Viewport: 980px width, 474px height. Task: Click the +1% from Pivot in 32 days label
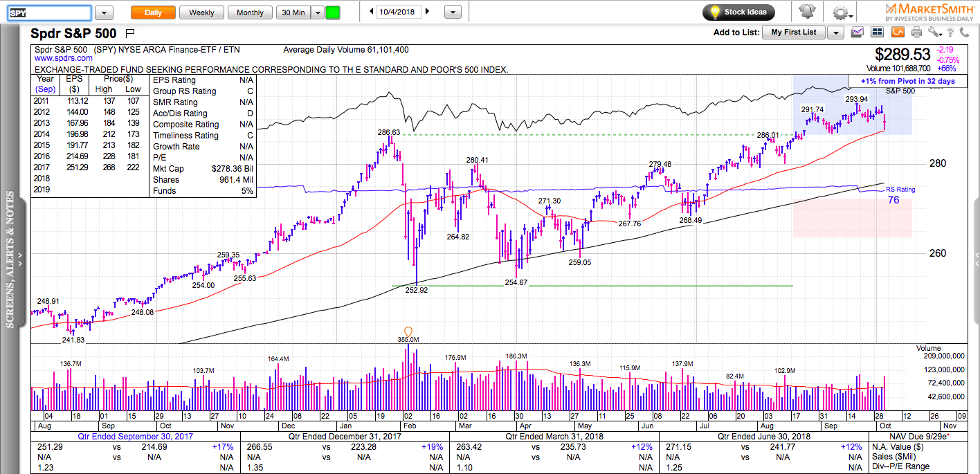pos(907,81)
